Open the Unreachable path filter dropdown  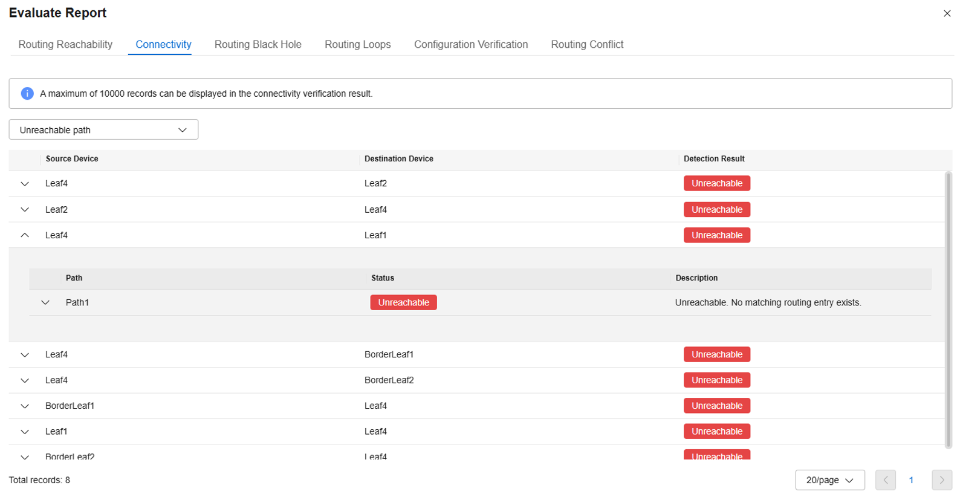[103, 130]
